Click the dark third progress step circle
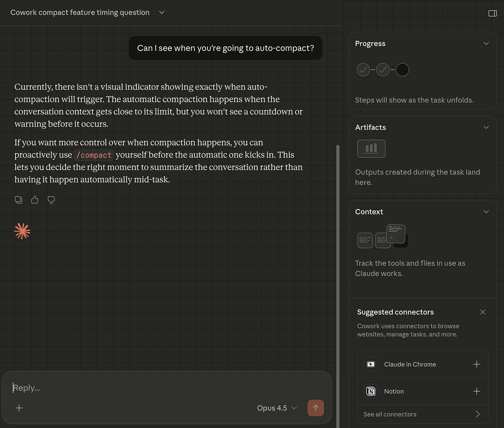 (x=402, y=70)
